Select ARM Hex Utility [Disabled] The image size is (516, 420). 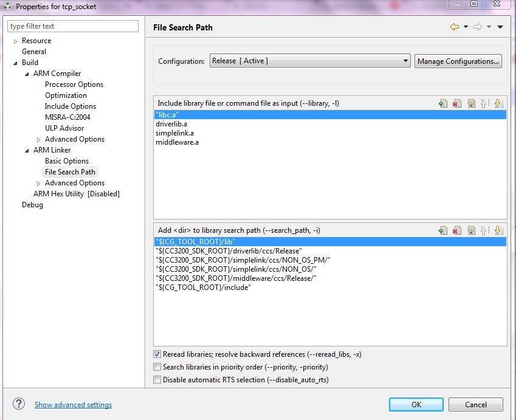point(77,194)
